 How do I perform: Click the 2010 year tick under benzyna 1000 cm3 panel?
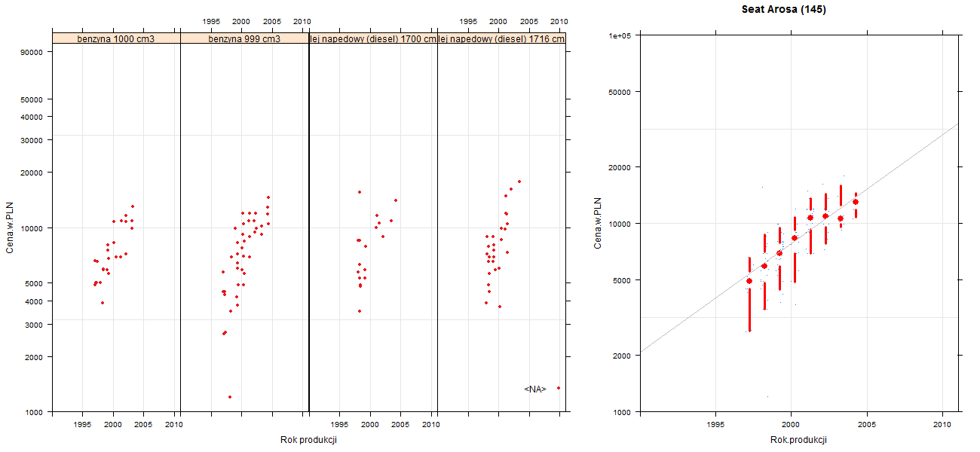click(x=174, y=425)
